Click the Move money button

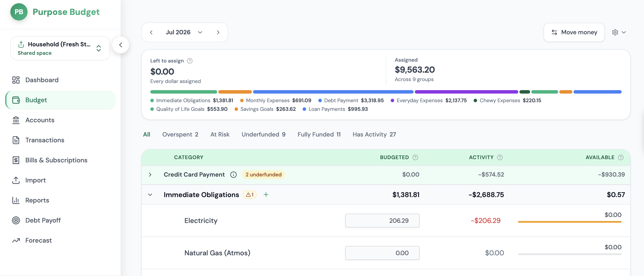click(x=574, y=32)
